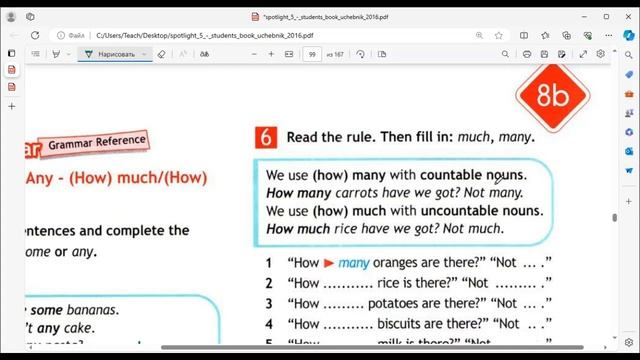Screen dimensions: 640x360
Task: Open PDF toolbar settings gear
Action: click(600, 53)
